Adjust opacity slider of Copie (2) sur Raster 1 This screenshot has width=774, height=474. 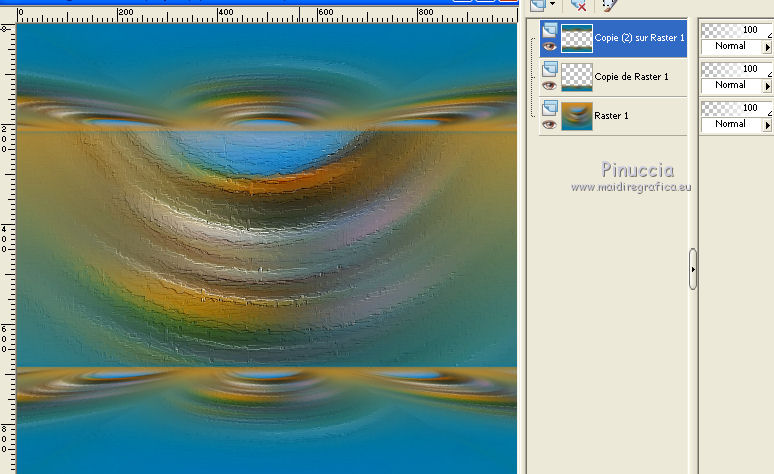point(736,30)
